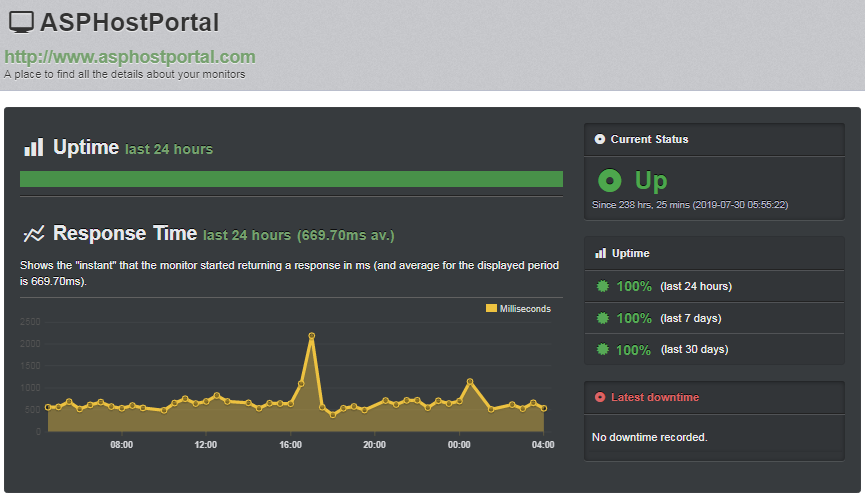
Task: Click the bar icon in Uptime sidebar panel
Action: (601, 253)
